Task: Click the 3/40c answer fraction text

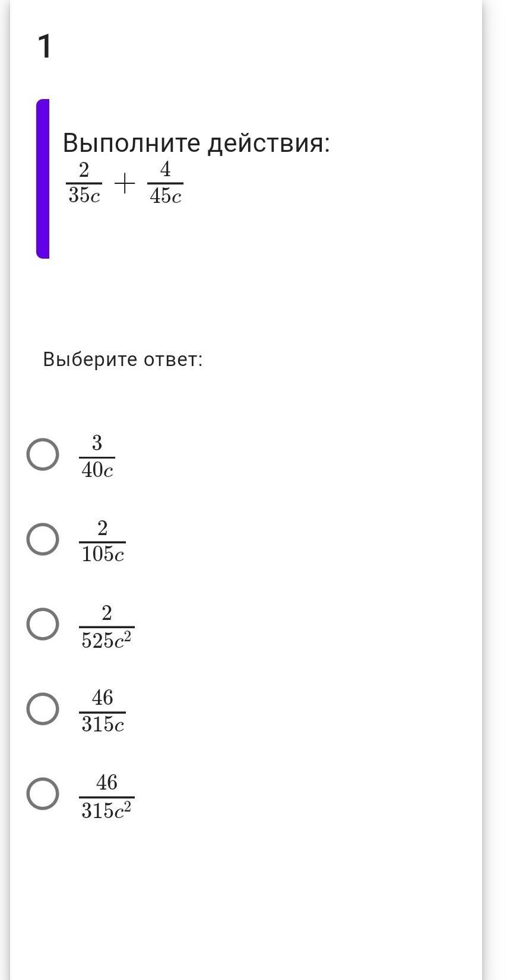Action: click(97, 457)
